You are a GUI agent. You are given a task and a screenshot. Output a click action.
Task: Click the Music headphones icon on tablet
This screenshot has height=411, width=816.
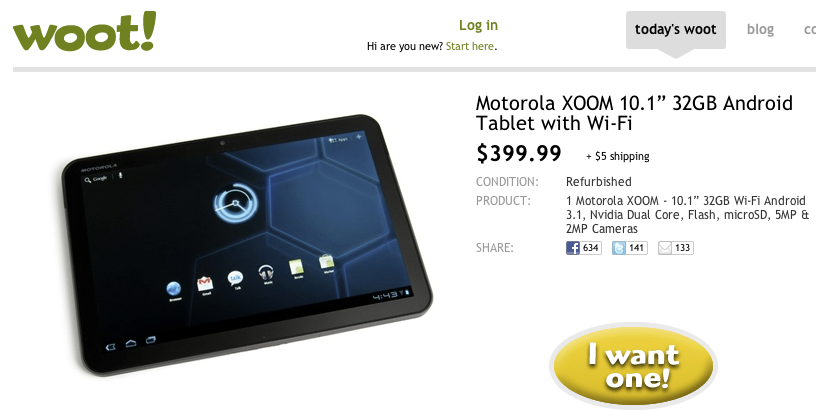point(266,272)
